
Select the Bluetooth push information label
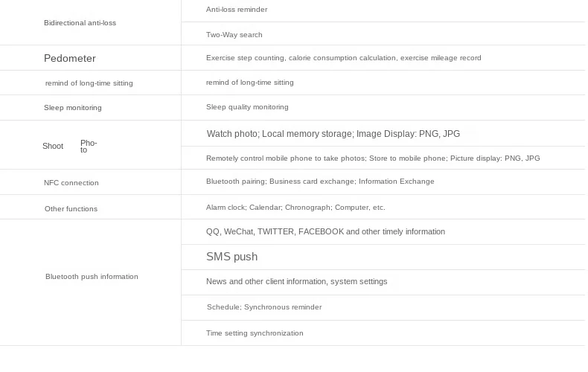pos(92,277)
